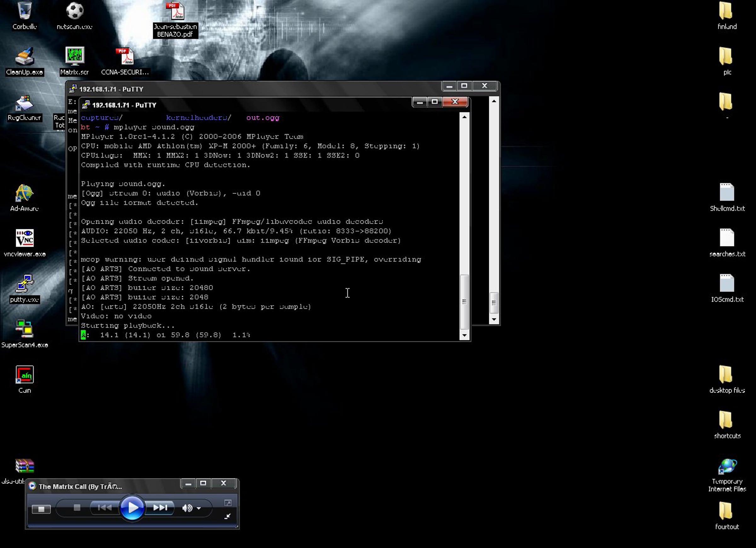Select the SuperScan4.exe icon
The height and width of the screenshot is (548, 756).
pyautogui.click(x=24, y=329)
